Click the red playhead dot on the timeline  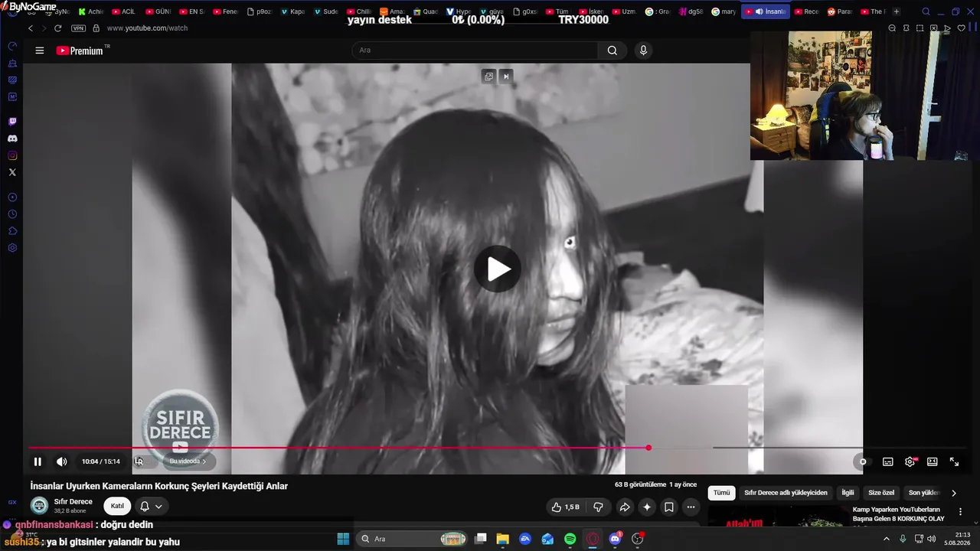pyautogui.click(x=648, y=448)
